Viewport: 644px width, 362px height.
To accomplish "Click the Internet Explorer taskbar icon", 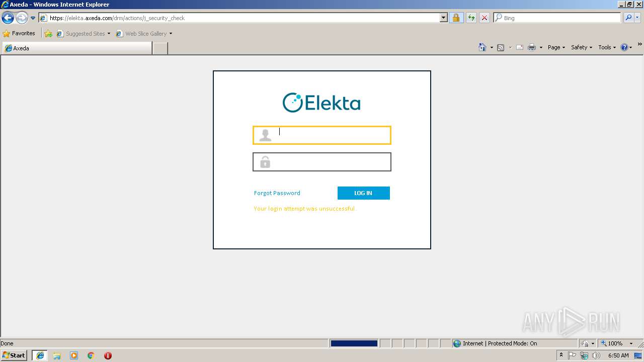I will point(40,355).
